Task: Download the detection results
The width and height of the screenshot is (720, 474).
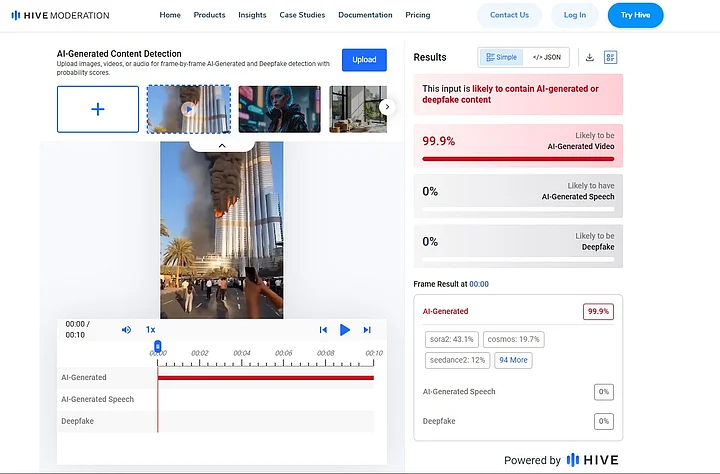Action: (x=589, y=57)
